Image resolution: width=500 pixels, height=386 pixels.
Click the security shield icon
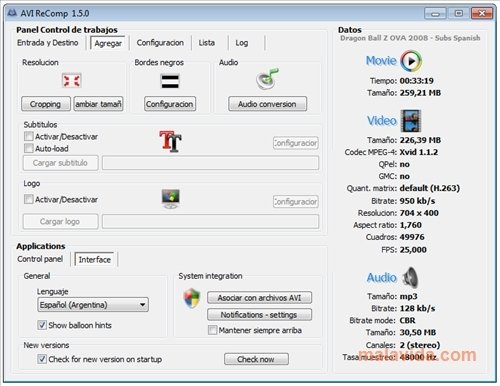[x=192, y=298]
